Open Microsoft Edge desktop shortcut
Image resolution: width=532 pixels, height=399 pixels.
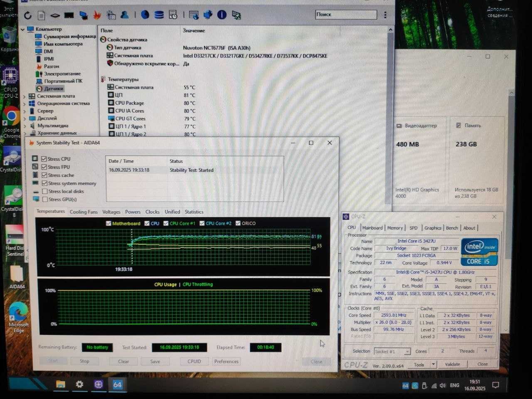pyautogui.click(x=18, y=318)
